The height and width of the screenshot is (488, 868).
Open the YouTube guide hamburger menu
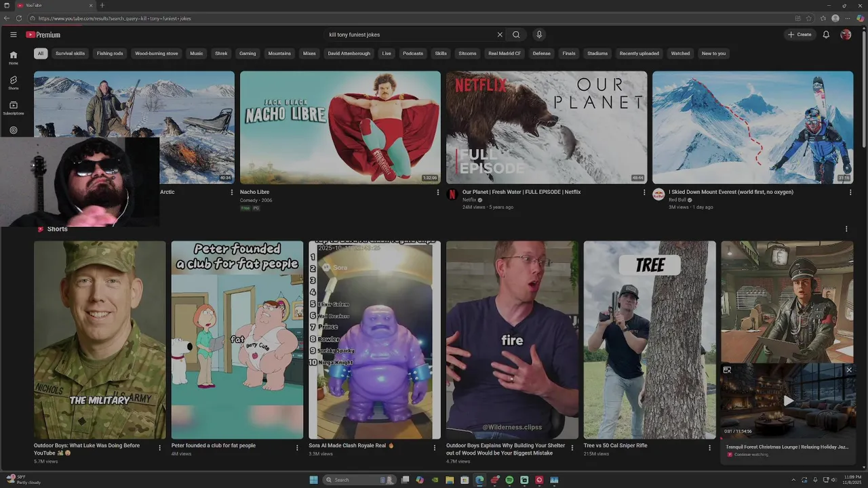click(13, 35)
